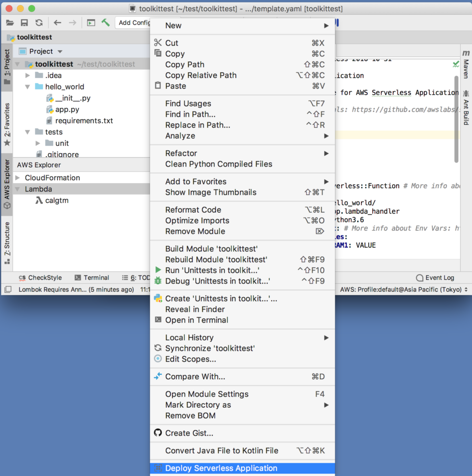Open the Project view dropdown arrow

click(x=60, y=52)
